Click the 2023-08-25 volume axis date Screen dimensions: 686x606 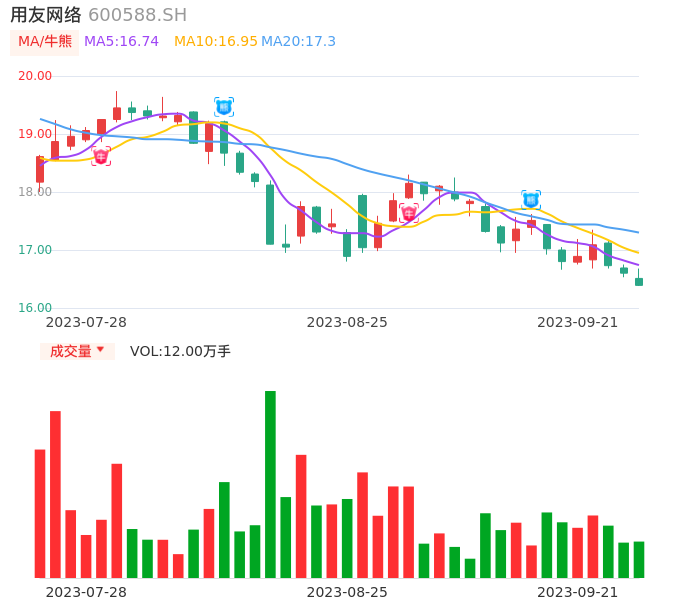347,591
